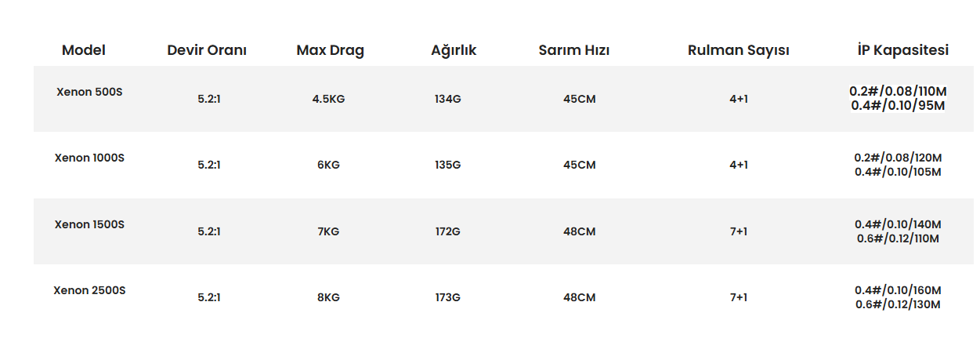Click the Xenon 1000S model name
Image resolution: width=980 pixels, height=342 pixels.
(x=89, y=158)
